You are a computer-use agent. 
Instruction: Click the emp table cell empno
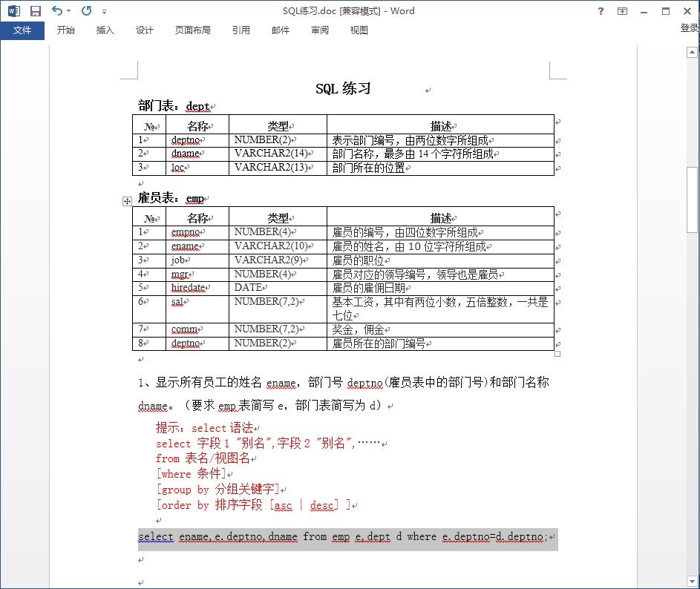pyautogui.click(x=197, y=232)
